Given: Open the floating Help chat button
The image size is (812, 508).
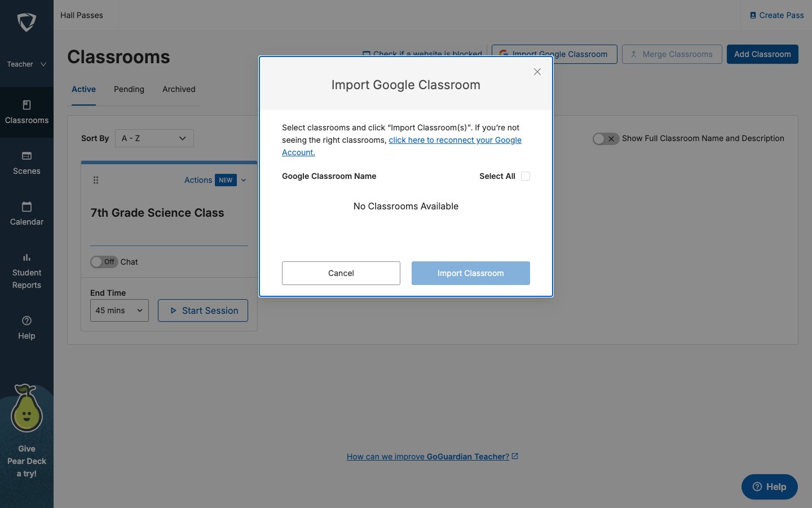Looking at the screenshot, I should click(770, 487).
